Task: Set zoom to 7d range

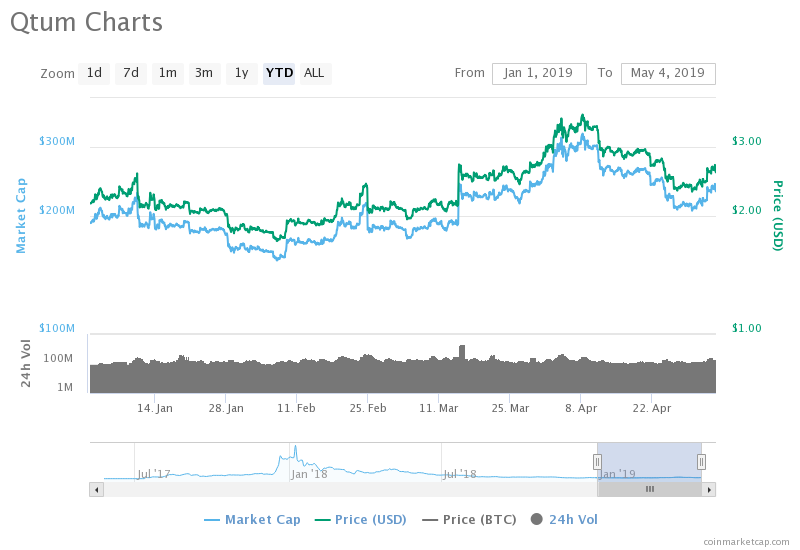Action: (x=131, y=73)
